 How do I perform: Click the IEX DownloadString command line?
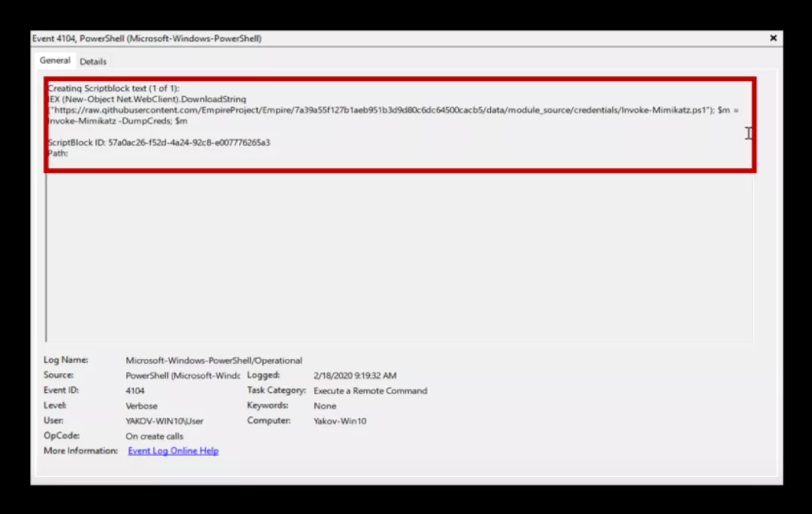(x=147, y=99)
